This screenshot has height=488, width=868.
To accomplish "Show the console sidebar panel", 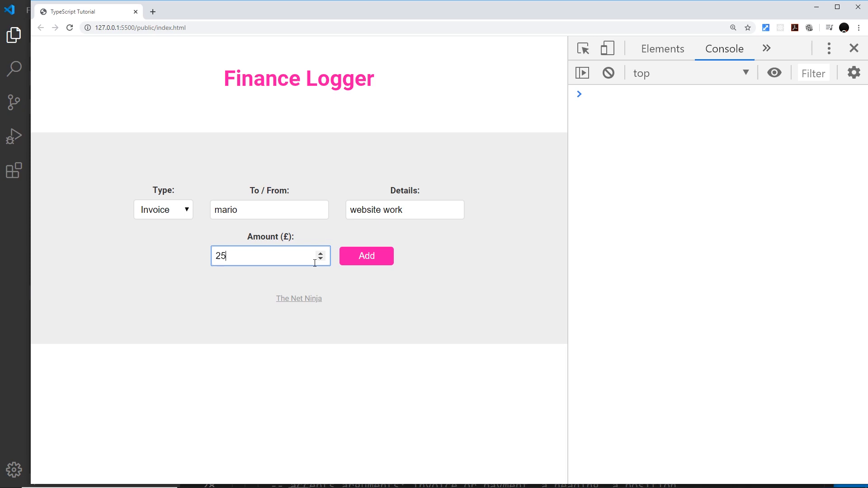I will [582, 73].
